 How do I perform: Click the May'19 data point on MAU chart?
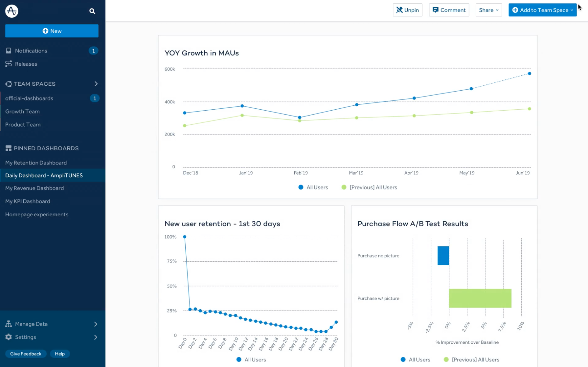471,88
